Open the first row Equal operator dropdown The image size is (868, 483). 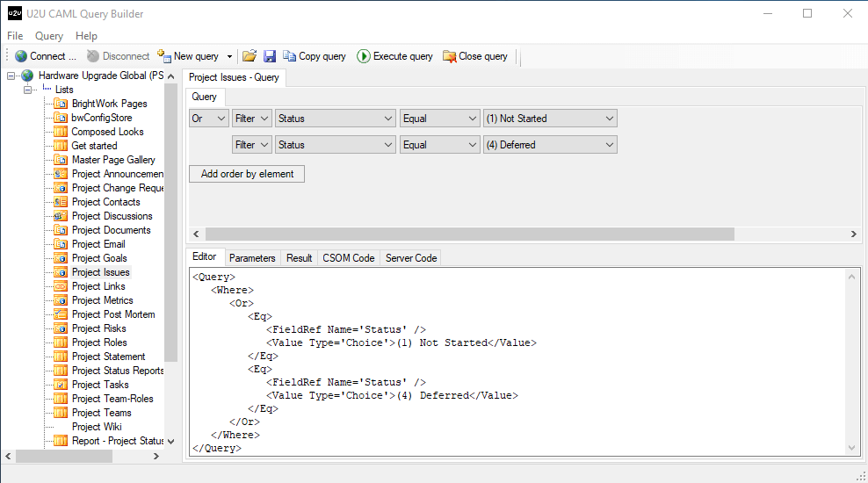pos(439,119)
